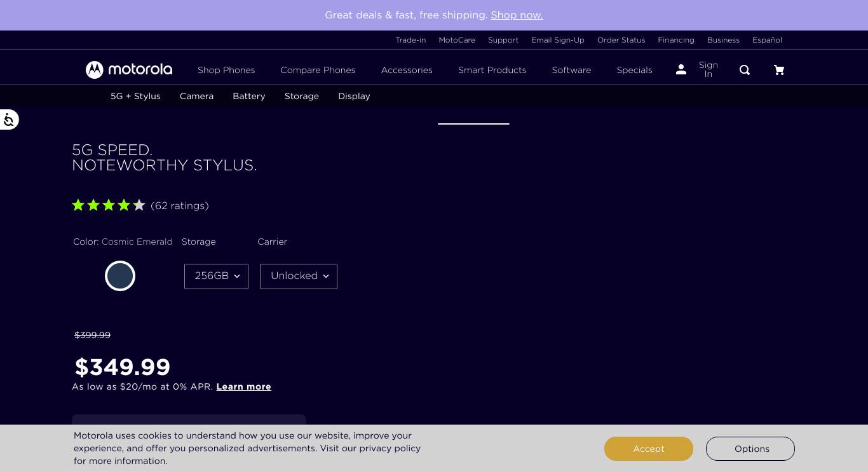Jump to the 5G + Stylus section
This screenshot has width=868, height=471.
point(135,96)
